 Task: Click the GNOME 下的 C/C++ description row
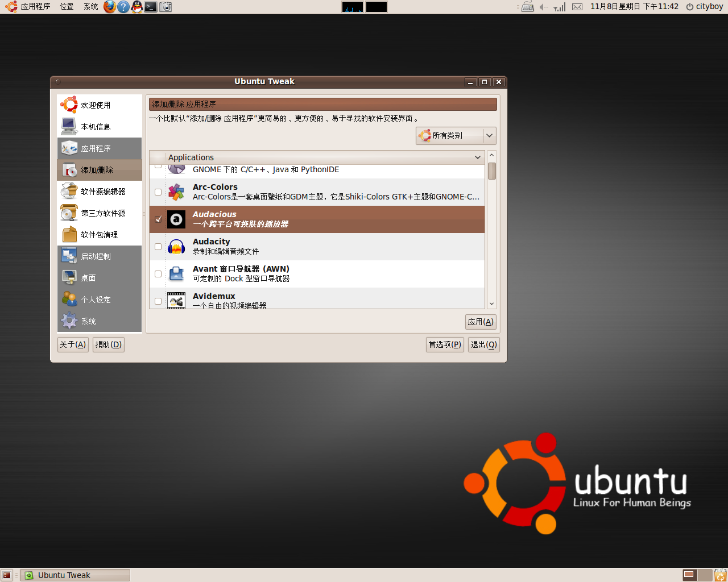(x=266, y=169)
